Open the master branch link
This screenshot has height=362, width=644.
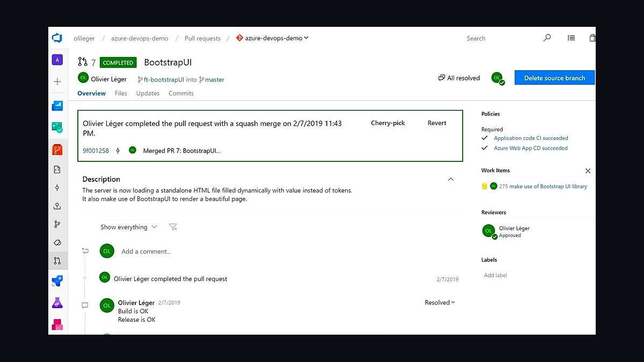215,79
